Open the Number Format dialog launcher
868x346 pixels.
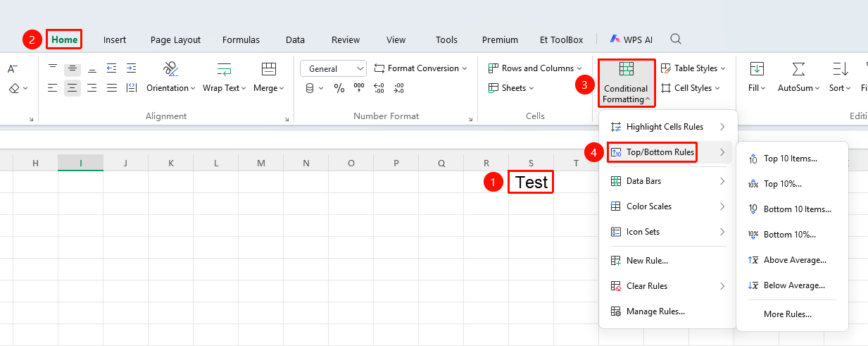[x=472, y=120]
